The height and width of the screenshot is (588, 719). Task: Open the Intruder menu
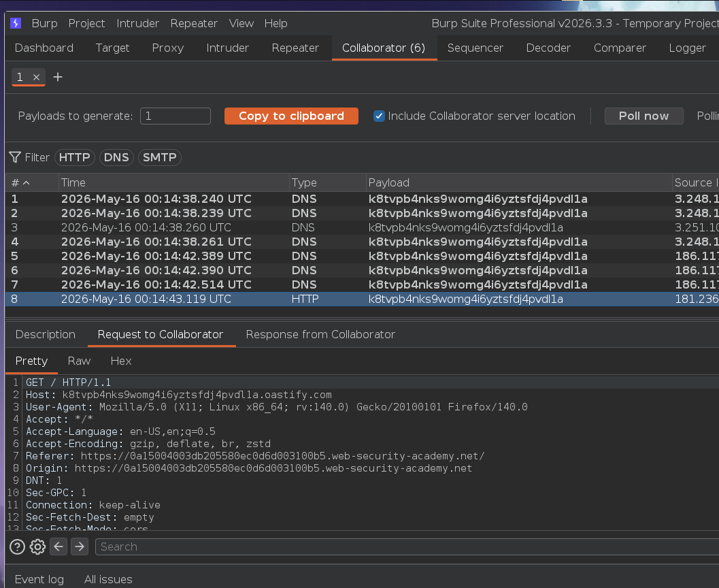tap(137, 23)
